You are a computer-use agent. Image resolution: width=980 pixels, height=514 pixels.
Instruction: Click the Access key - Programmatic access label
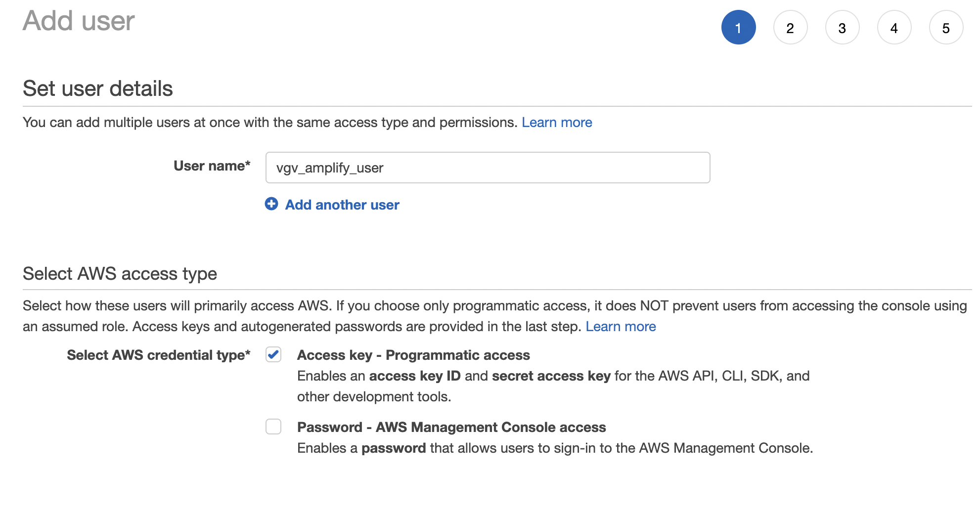pyautogui.click(x=413, y=355)
